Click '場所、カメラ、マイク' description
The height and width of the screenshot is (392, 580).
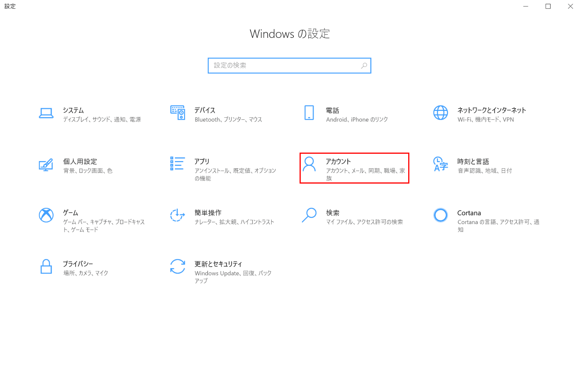click(x=86, y=273)
